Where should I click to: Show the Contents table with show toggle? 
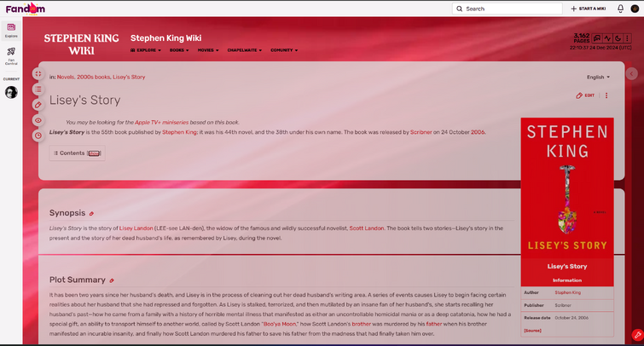94,153
